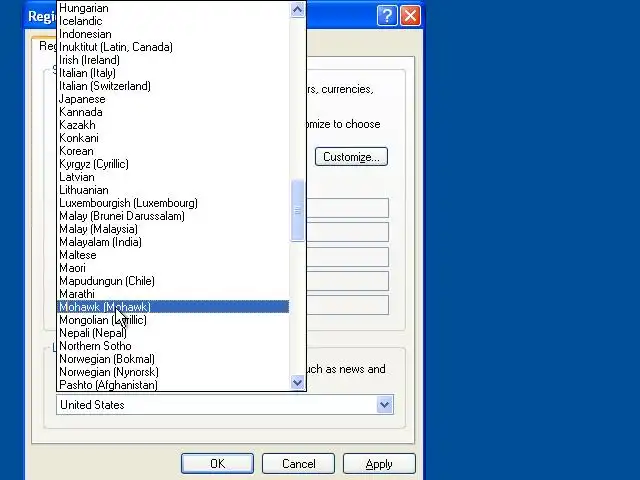The width and height of the screenshot is (640, 480).
Task: Pick Northern Sotho entry
Action: coord(173,346)
